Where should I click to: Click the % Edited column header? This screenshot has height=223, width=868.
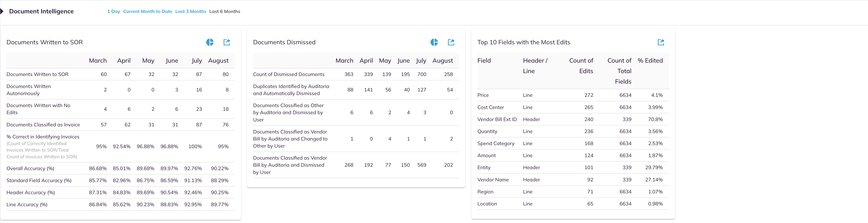point(650,61)
